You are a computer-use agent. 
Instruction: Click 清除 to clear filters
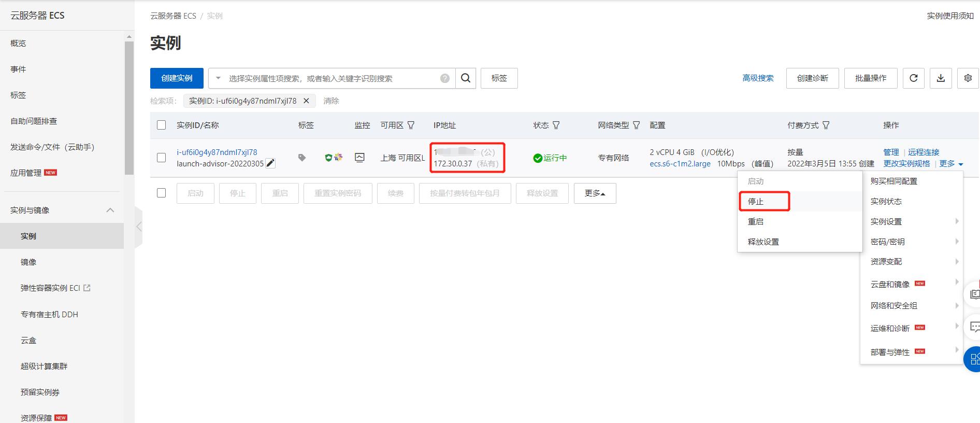331,101
